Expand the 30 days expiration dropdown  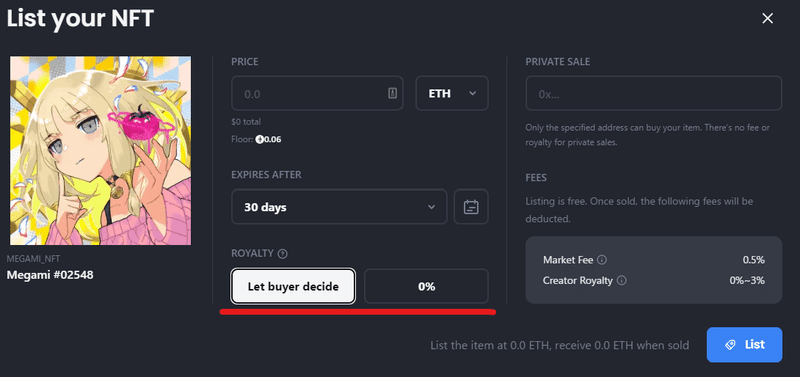click(x=339, y=207)
